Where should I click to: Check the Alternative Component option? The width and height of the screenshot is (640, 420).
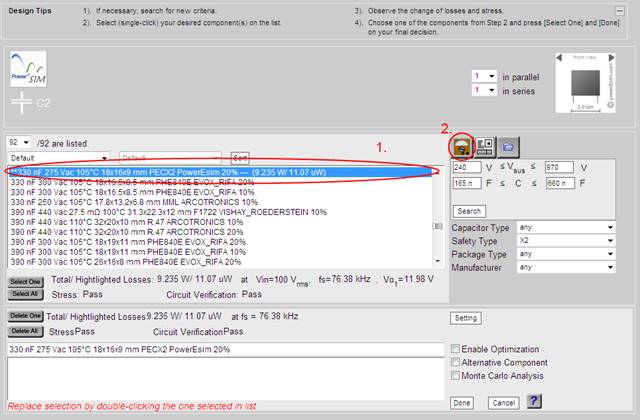click(x=457, y=361)
